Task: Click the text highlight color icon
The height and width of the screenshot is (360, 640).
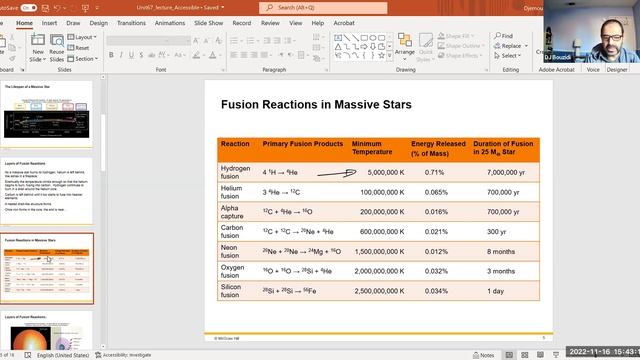Action: coord(196,55)
